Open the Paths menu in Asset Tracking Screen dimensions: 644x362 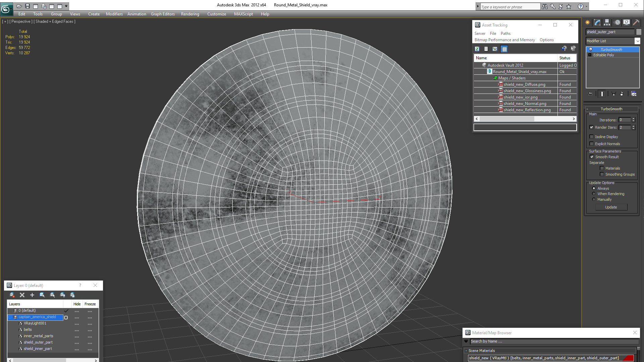(505, 34)
